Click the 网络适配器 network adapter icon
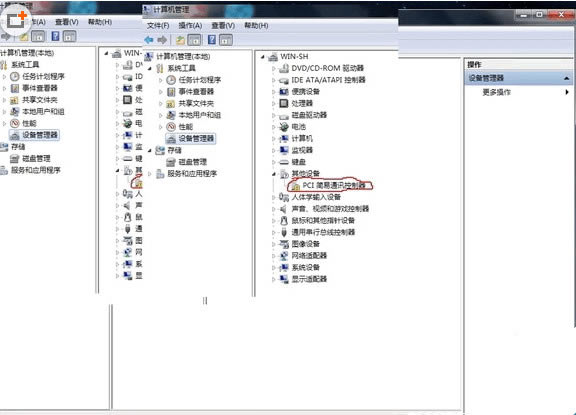Screen dimensions: 576x415 [x=284, y=256]
